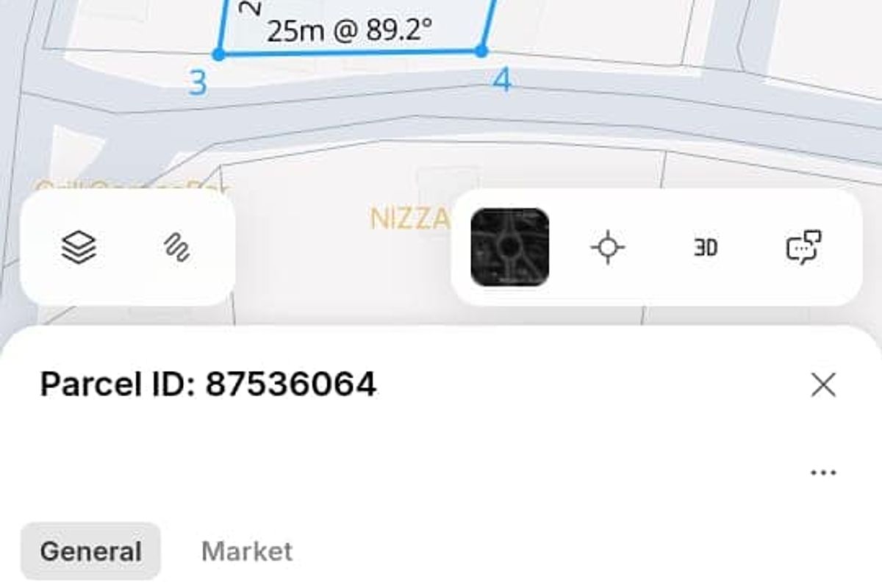Select the blue vertex dot at corner 3
882x588 pixels.
pyautogui.click(x=218, y=54)
